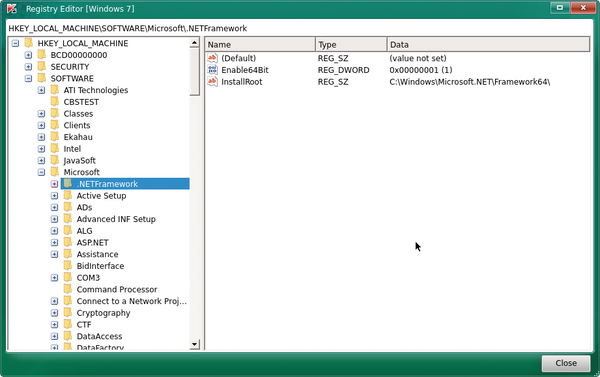
Task: Select the Cryptography key label
Action: 103,313
